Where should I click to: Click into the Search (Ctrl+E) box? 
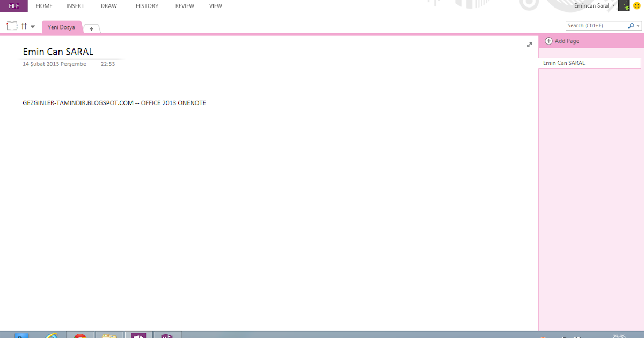coord(596,25)
